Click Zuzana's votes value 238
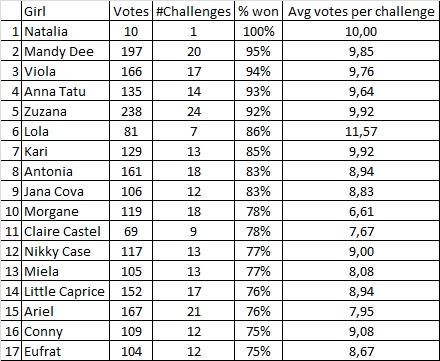This screenshot has width=440, height=361. tap(131, 111)
